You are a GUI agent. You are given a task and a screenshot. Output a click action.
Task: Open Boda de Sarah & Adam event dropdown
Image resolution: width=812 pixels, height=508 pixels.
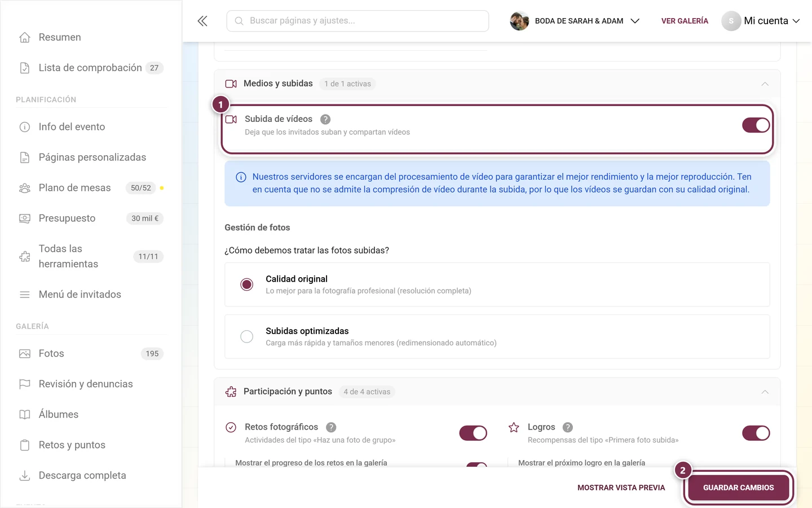click(x=575, y=21)
